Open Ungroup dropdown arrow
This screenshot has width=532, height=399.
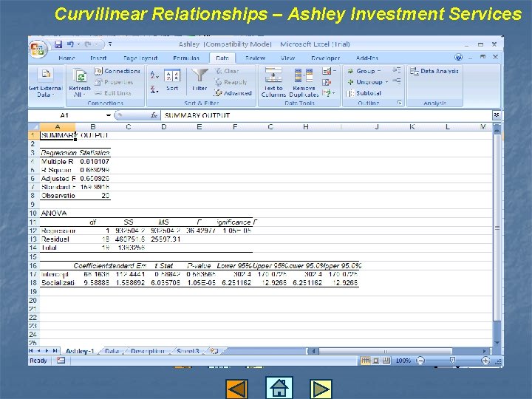386,82
